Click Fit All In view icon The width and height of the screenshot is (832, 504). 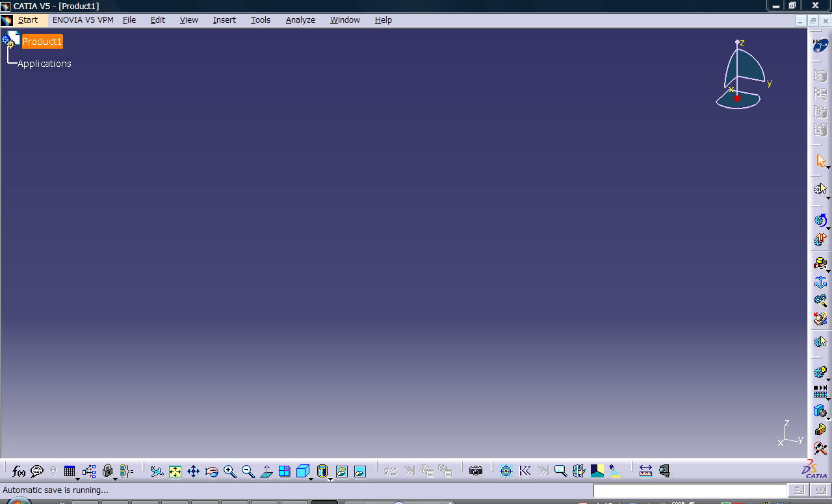click(175, 472)
